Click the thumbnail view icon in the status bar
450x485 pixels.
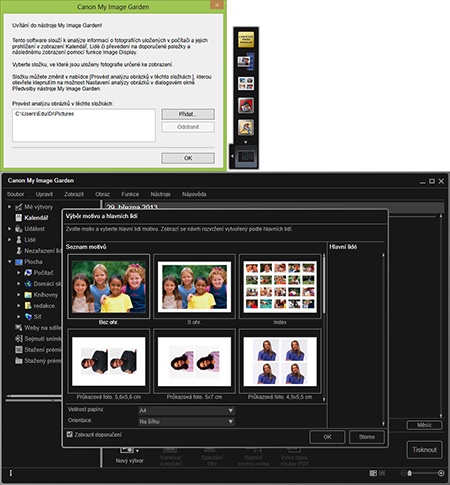point(373,473)
